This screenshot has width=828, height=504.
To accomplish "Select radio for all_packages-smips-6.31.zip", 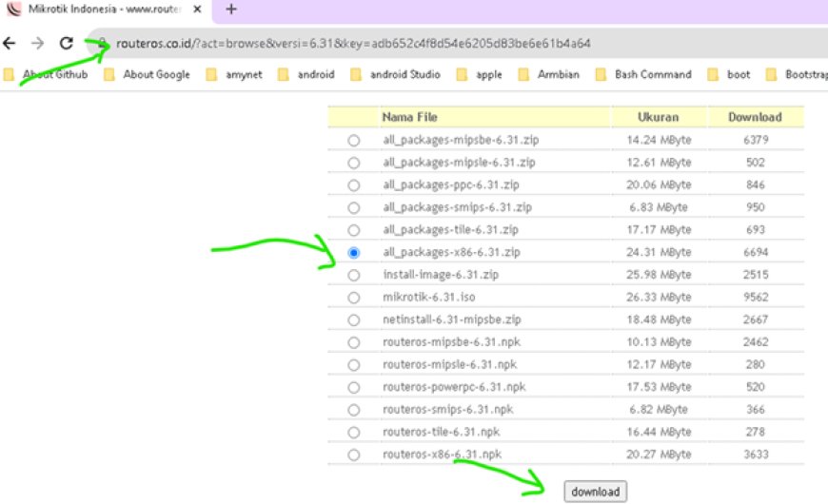I will [353, 207].
